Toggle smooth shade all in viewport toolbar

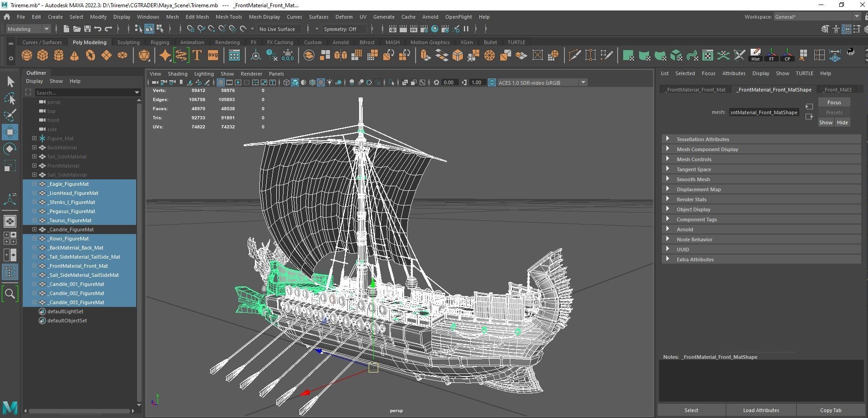[295, 82]
